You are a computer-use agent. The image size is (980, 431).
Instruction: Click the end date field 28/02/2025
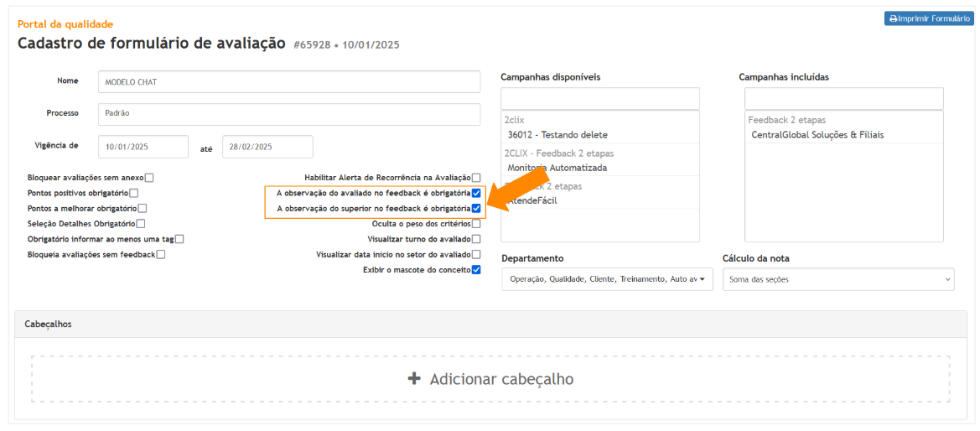click(267, 147)
